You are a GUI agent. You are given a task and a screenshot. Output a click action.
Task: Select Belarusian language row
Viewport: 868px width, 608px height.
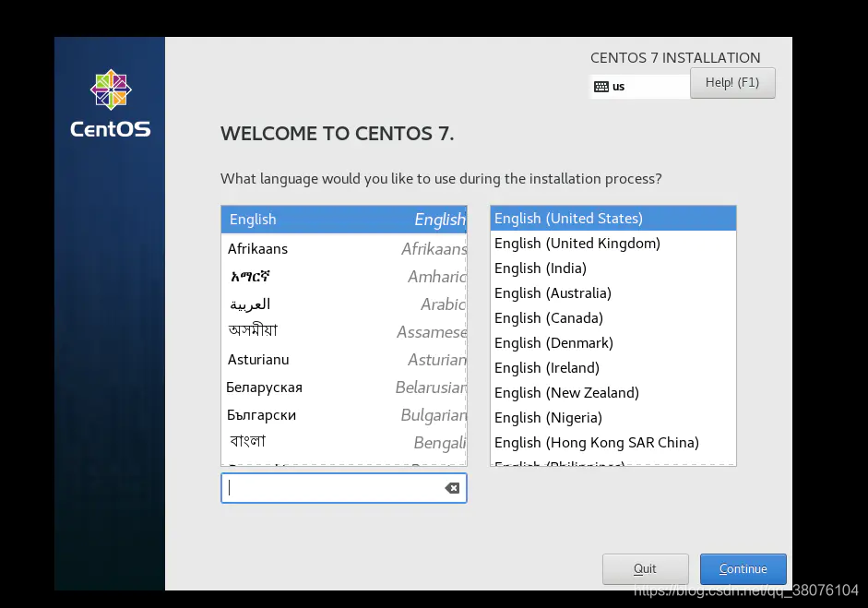click(x=344, y=387)
